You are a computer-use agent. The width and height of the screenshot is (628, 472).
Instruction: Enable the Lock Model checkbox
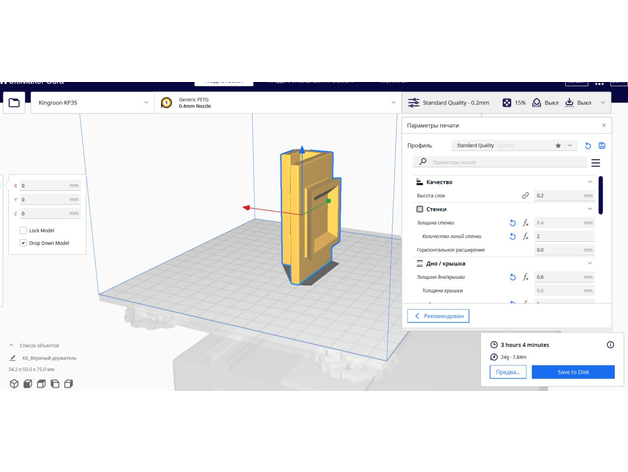(x=23, y=230)
